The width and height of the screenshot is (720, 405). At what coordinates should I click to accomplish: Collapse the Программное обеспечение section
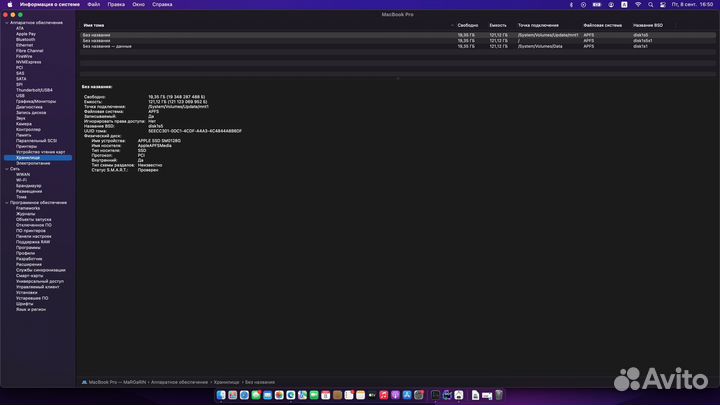(x=6, y=203)
